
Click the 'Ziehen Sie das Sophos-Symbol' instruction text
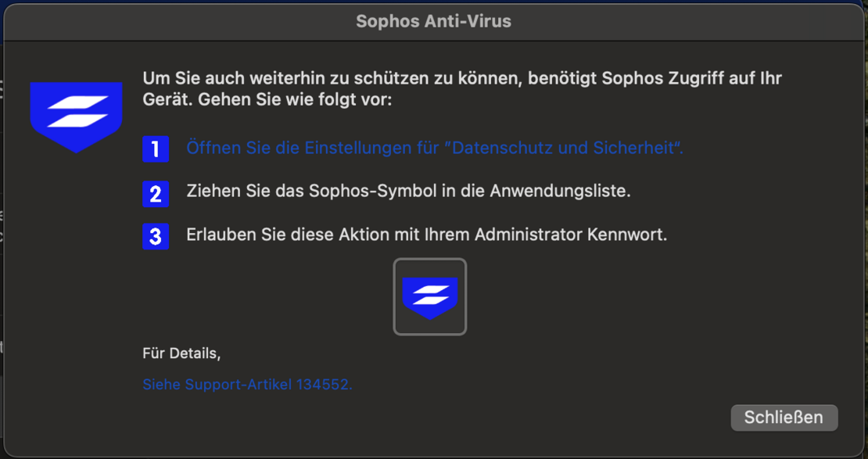(408, 191)
